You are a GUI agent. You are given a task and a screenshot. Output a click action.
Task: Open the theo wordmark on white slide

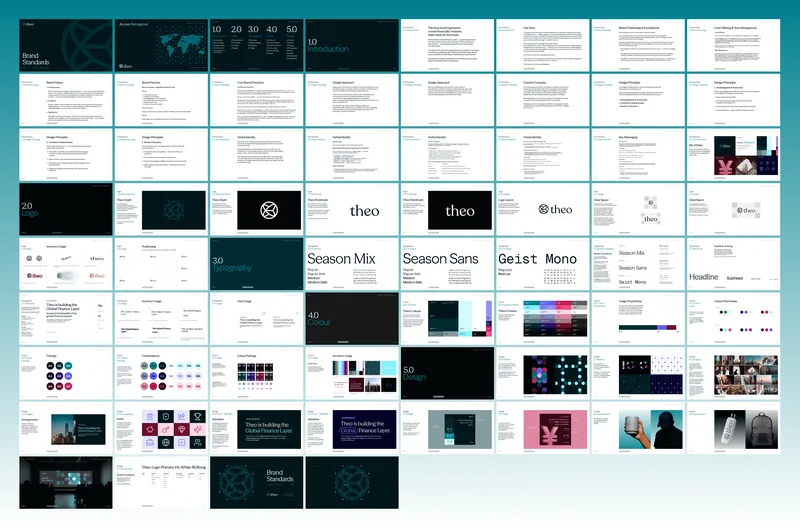[x=352, y=209]
